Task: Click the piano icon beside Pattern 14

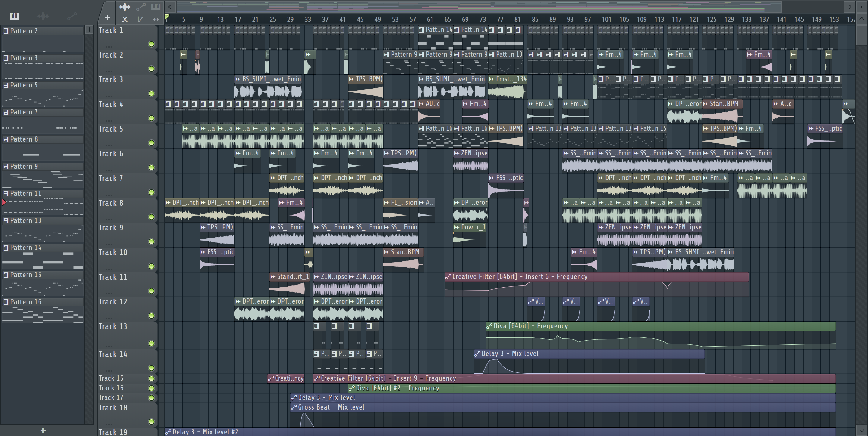Action: tap(6, 248)
